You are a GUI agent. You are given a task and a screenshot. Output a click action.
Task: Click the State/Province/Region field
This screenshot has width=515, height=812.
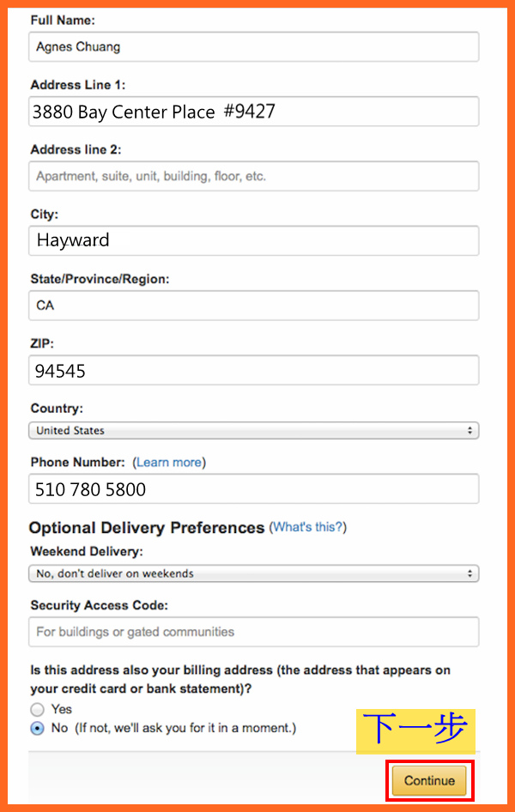tap(254, 305)
